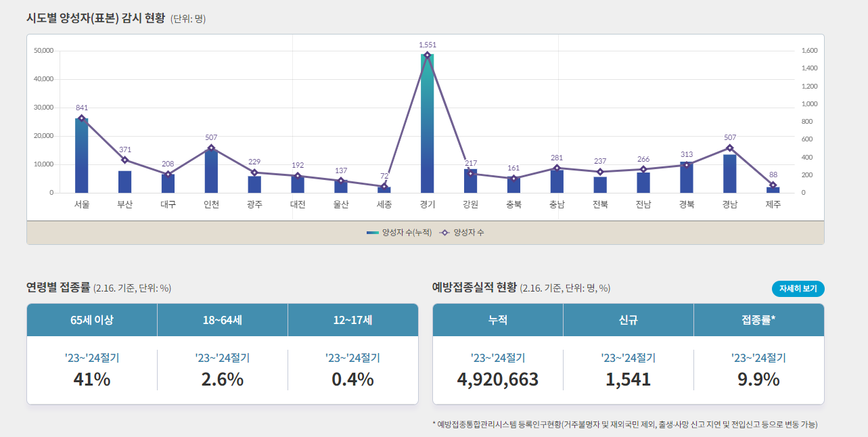868x437 pixels.
Task: Click the 경기 bar showing 1,551 positives
Action: pos(428,122)
